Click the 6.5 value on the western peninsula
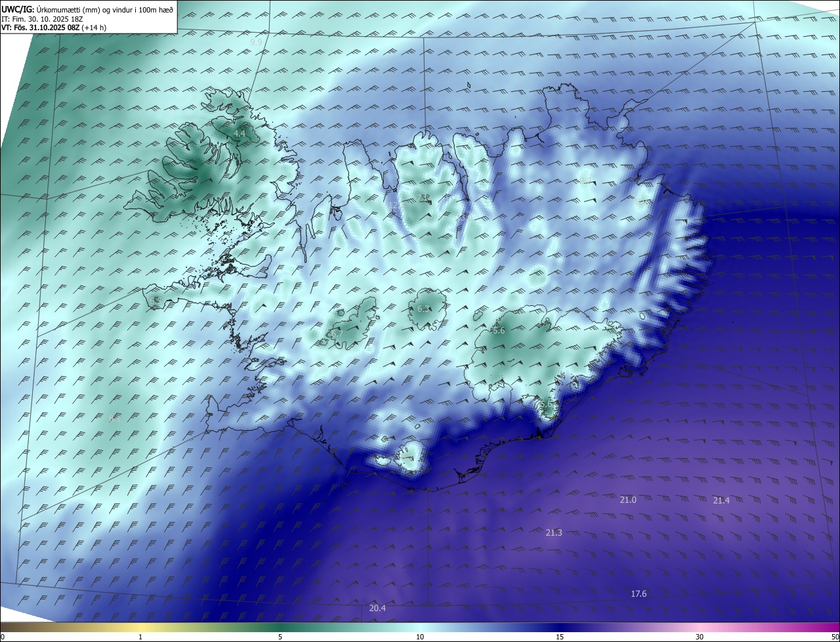This screenshot has width=840, height=642. click(155, 300)
